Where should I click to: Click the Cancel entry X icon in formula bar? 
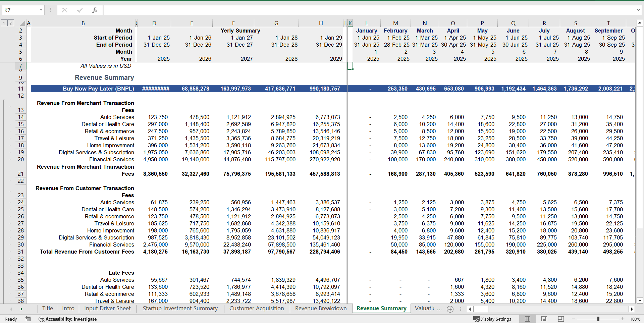tap(64, 10)
